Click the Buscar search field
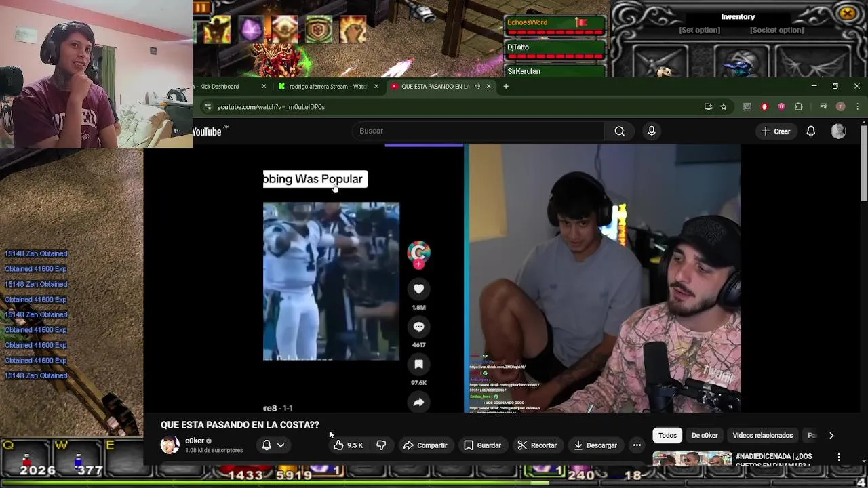The height and width of the screenshot is (488, 868). point(478,131)
